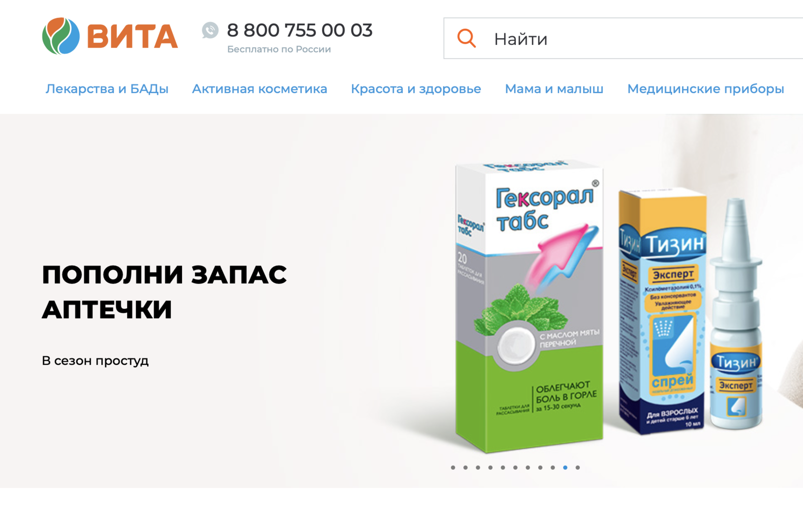Open Мама и малыш category

(x=554, y=89)
